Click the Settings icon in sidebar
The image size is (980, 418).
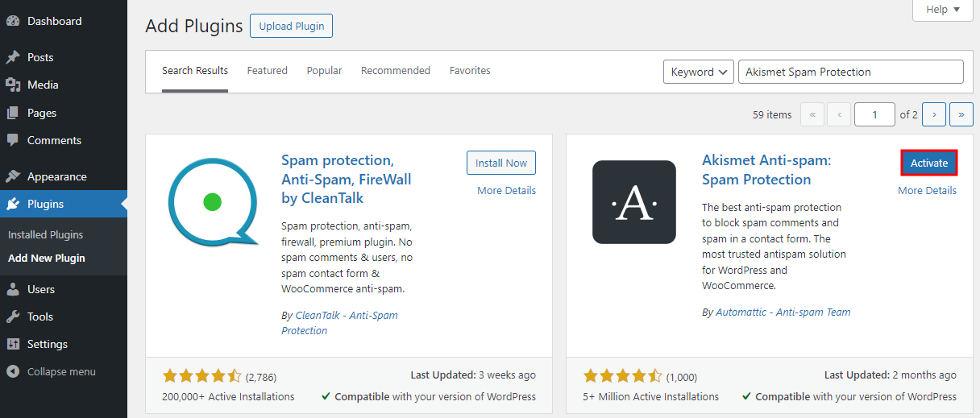[13, 344]
